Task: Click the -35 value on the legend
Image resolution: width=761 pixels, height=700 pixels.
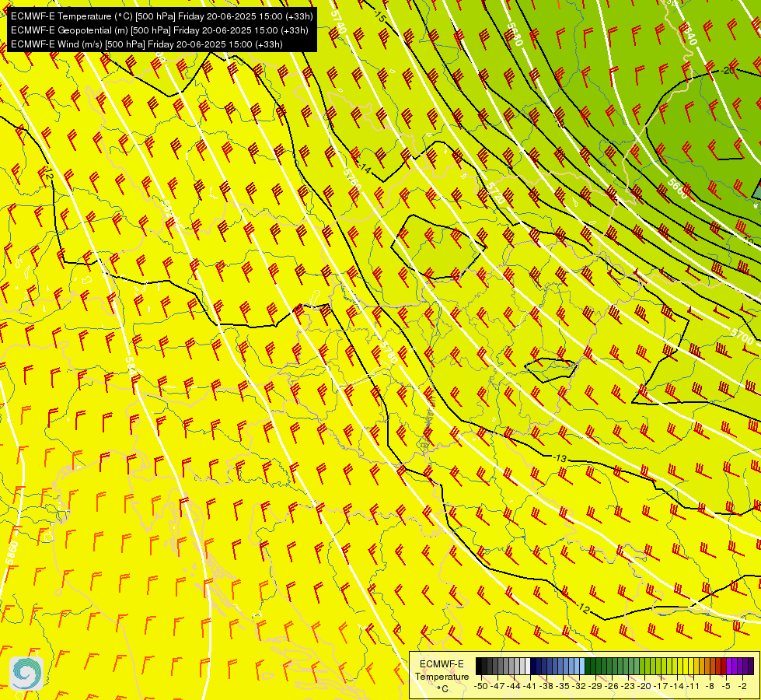Action: click(x=564, y=686)
